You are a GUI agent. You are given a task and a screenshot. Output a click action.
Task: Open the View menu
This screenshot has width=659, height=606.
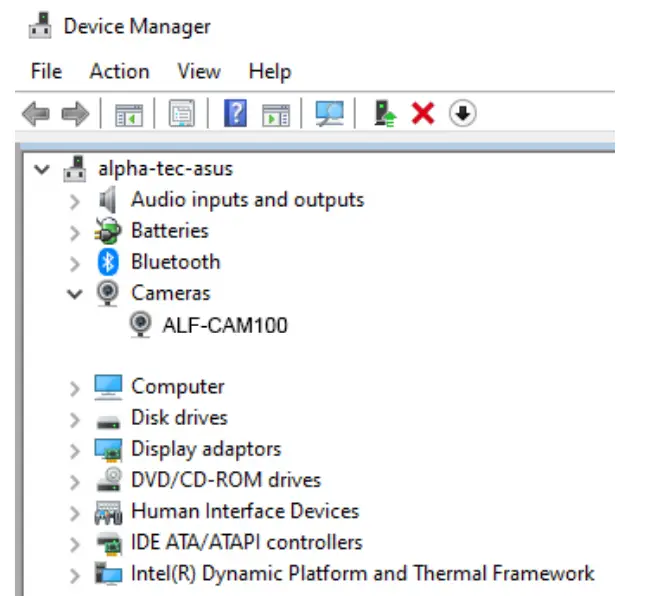tap(199, 71)
